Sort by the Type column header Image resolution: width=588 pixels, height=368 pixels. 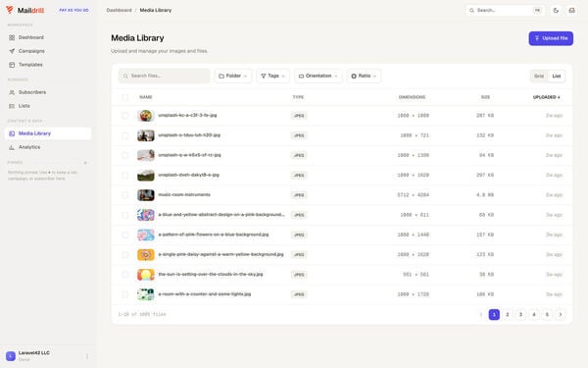pos(298,97)
